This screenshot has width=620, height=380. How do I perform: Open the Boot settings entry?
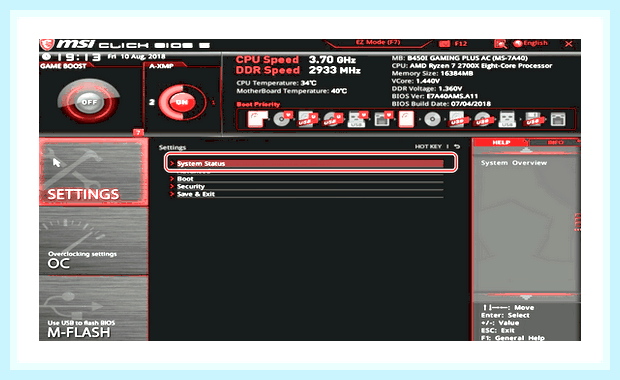306,179
